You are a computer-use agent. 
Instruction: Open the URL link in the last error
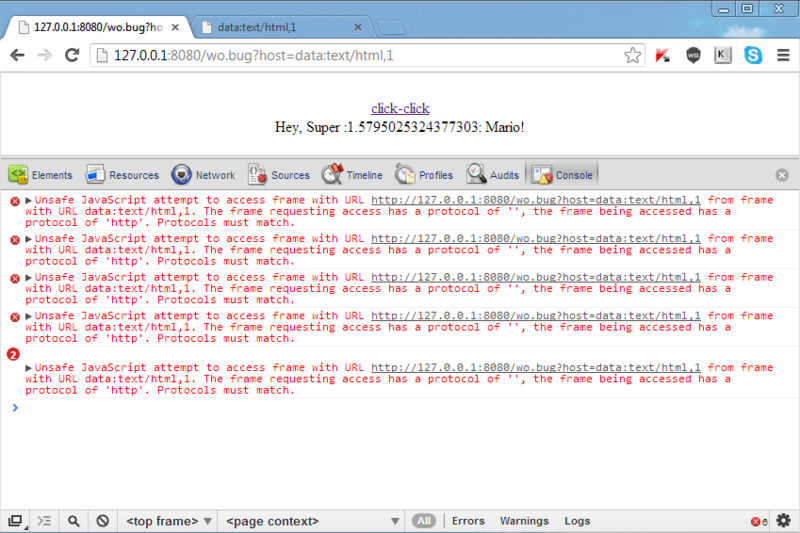[536, 368]
